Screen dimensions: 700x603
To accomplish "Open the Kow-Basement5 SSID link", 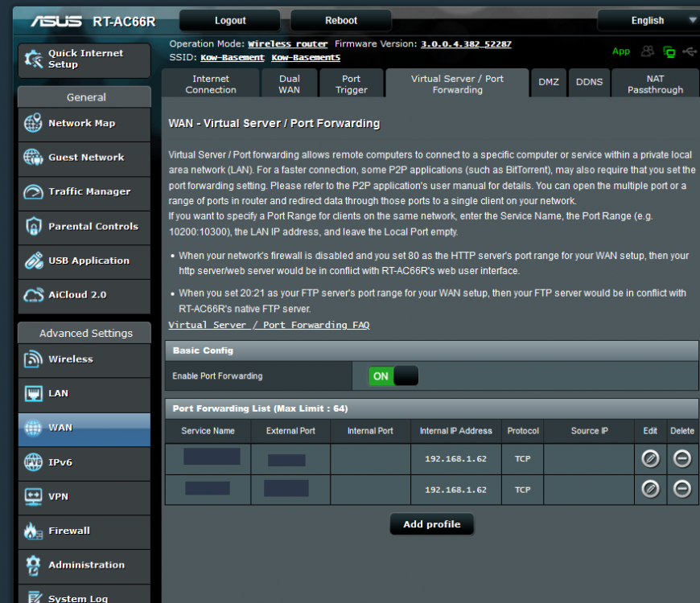I will pyautogui.click(x=306, y=57).
